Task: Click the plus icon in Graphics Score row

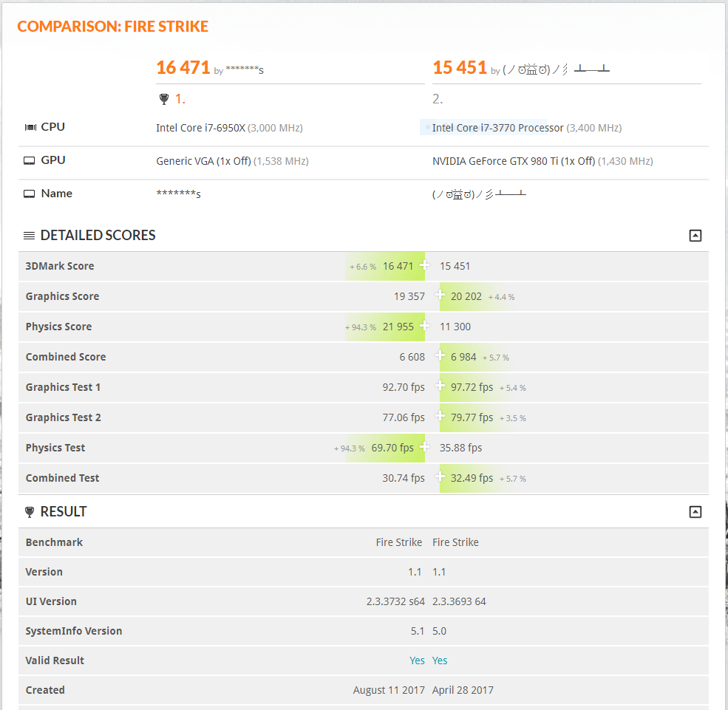Action: click(440, 296)
